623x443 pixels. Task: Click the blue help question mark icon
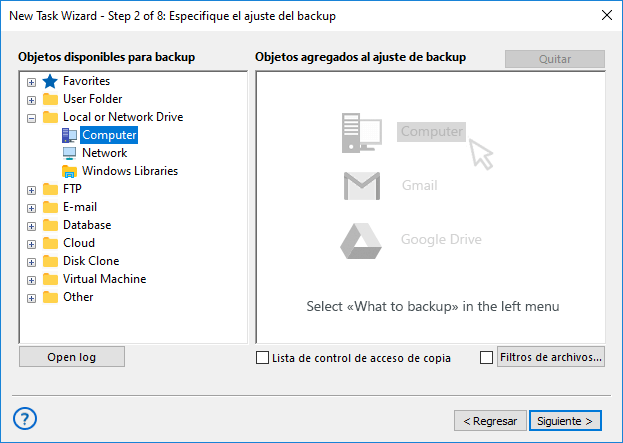[x=26, y=418]
